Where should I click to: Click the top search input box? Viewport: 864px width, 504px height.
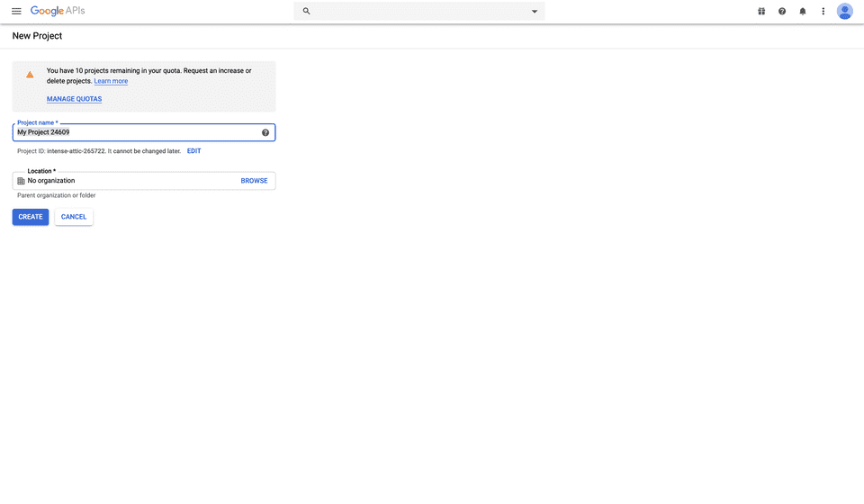coord(419,11)
